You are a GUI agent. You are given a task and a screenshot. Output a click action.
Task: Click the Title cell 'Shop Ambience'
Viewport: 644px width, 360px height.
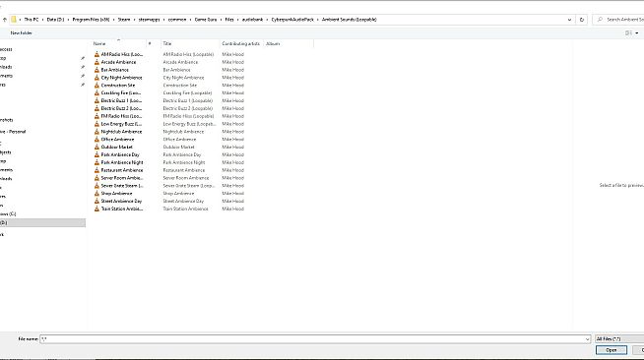[x=178, y=193]
